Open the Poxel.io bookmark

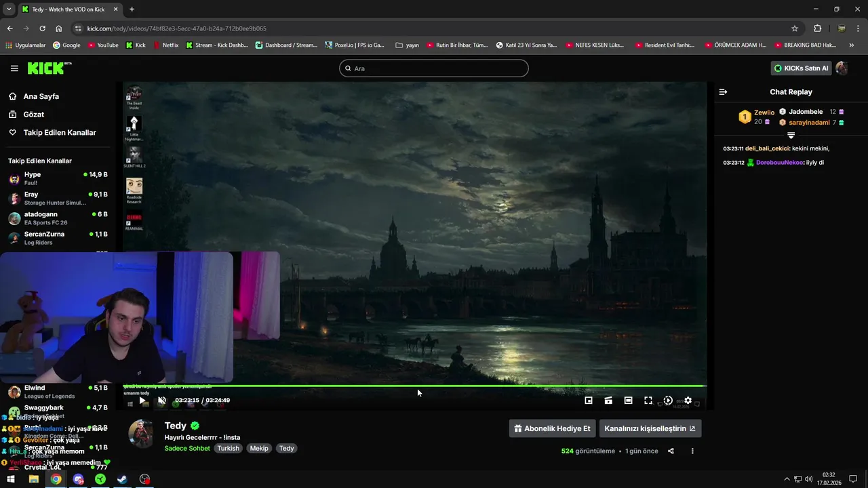355,45
